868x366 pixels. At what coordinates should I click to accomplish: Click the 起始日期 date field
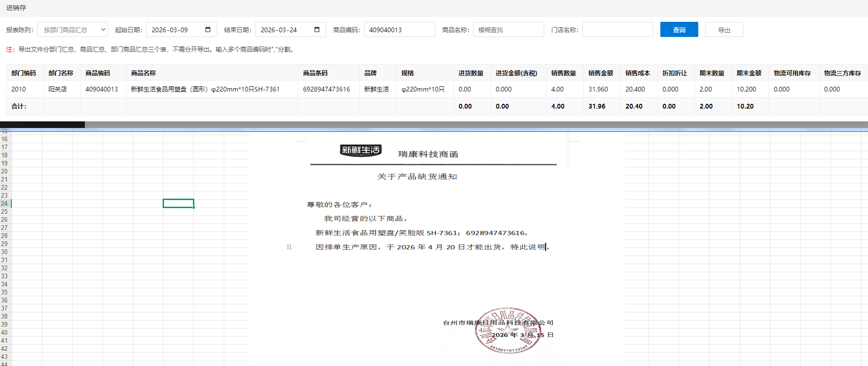pyautogui.click(x=175, y=29)
